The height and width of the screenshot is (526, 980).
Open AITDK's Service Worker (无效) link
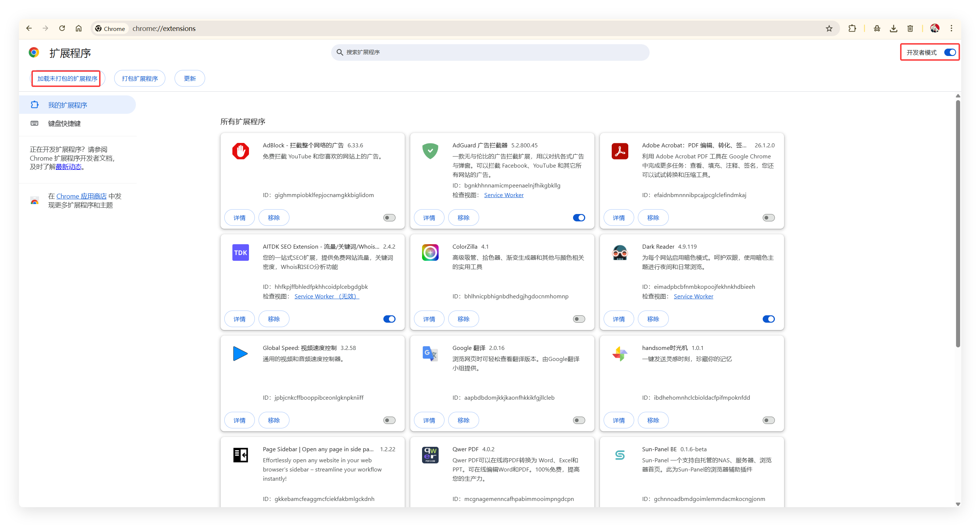tap(326, 296)
